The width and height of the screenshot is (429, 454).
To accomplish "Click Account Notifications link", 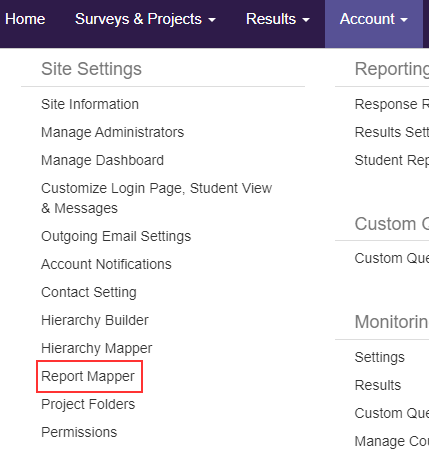I will (106, 264).
